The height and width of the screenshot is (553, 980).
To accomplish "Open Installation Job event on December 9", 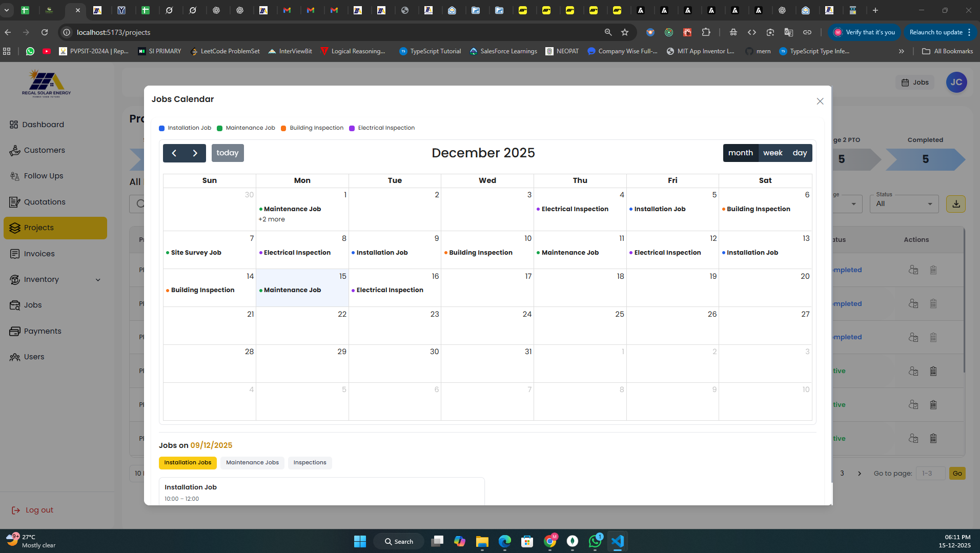I will tap(382, 253).
